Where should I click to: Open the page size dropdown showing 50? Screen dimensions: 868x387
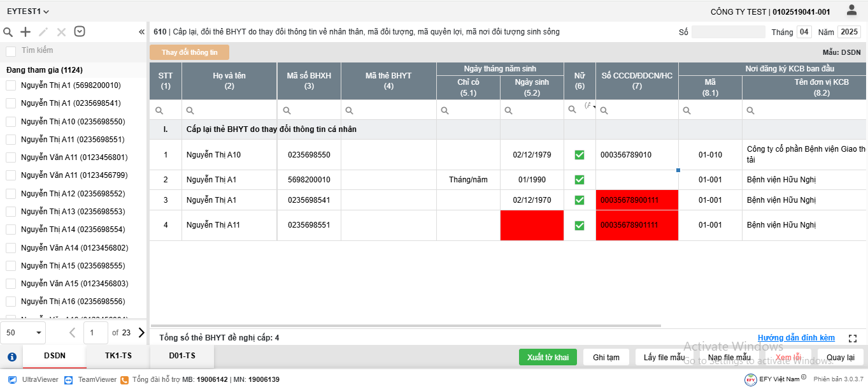tap(24, 332)
